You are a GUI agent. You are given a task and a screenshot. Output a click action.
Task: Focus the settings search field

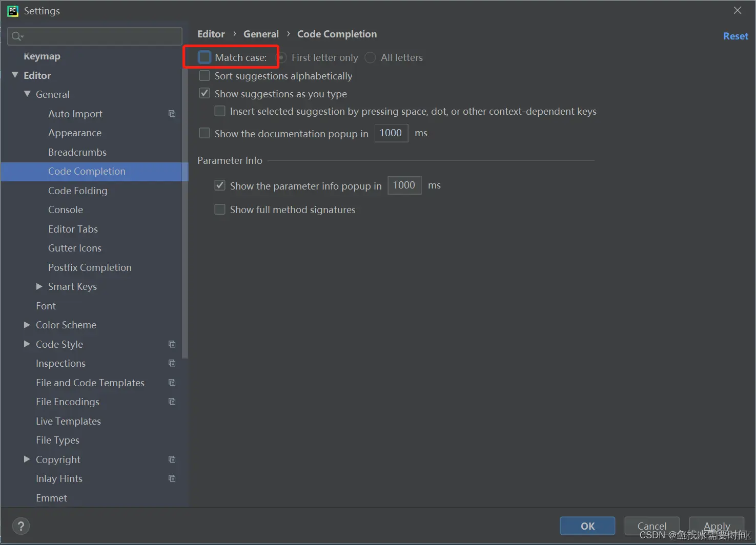pos(95,36)
